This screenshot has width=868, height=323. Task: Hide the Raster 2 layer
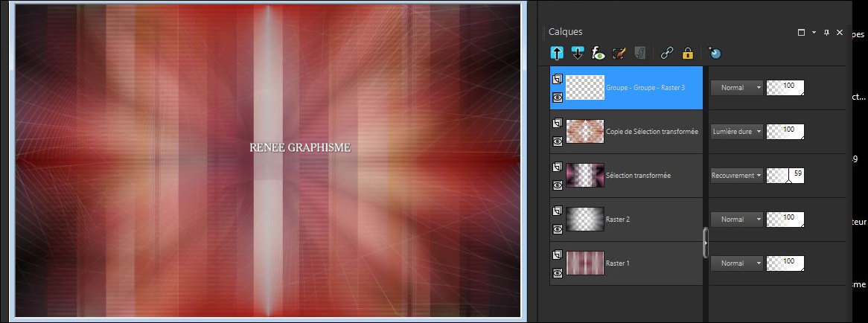pyautogui.click(x=558, y=228)
